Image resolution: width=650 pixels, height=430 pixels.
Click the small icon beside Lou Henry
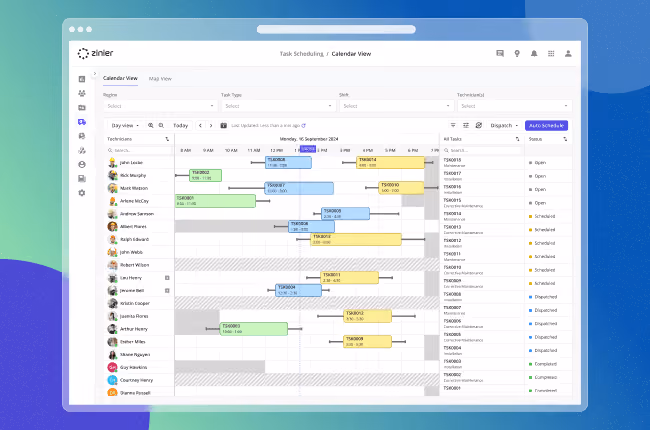pos(167,278)
